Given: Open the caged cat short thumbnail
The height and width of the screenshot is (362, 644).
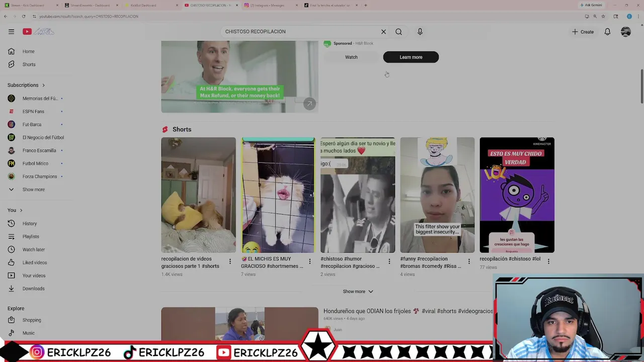Looking at the screenshot, I should 278,195.
